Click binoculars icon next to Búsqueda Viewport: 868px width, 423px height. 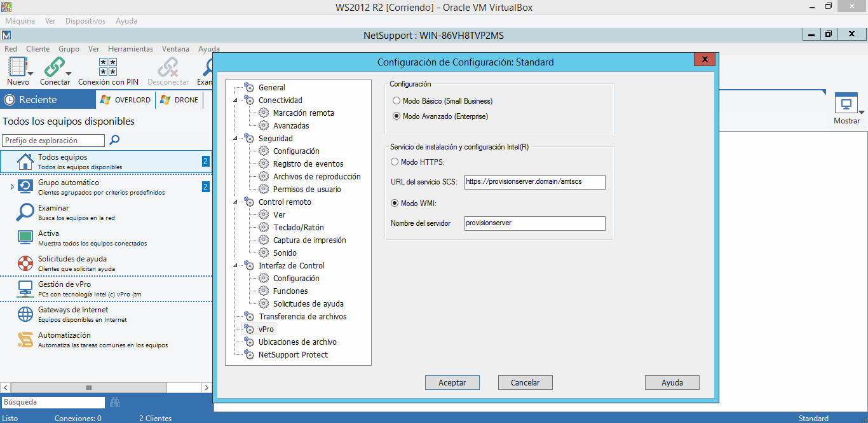tap(115, 402)
